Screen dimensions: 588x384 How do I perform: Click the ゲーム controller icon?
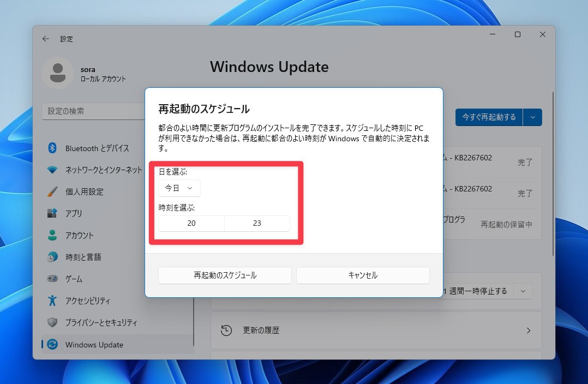coord(52,279)
